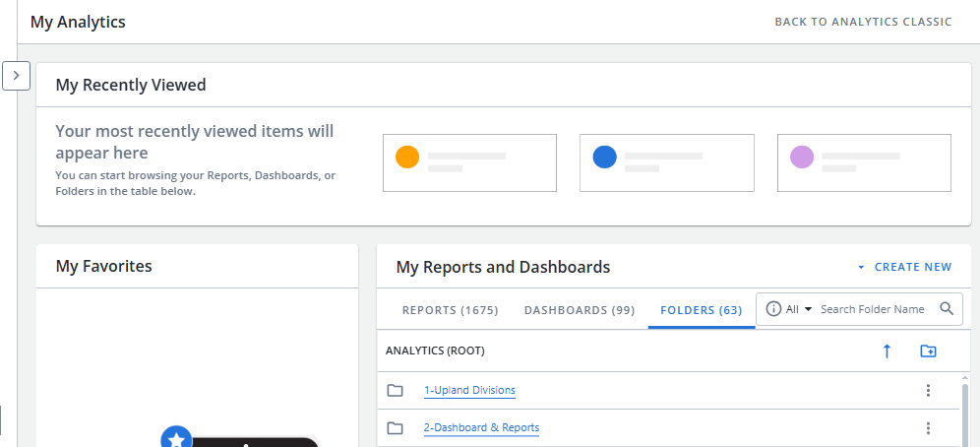This screenshot has width=980, height=447.
Task: Open more options for 2-Dashboard & Reports
Action: (928, 427)
